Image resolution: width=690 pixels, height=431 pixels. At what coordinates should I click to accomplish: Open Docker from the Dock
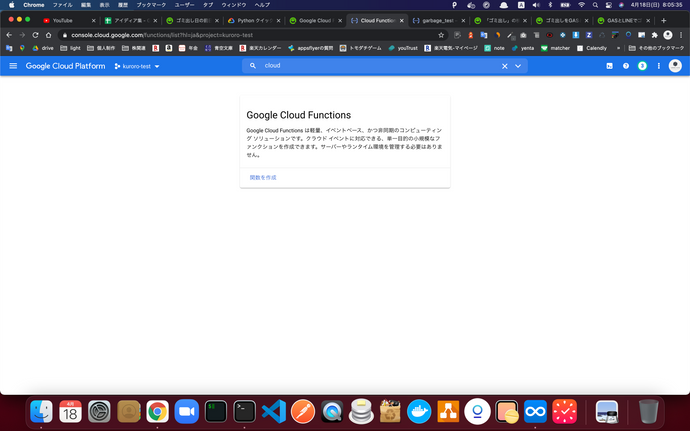pos(419,410)
